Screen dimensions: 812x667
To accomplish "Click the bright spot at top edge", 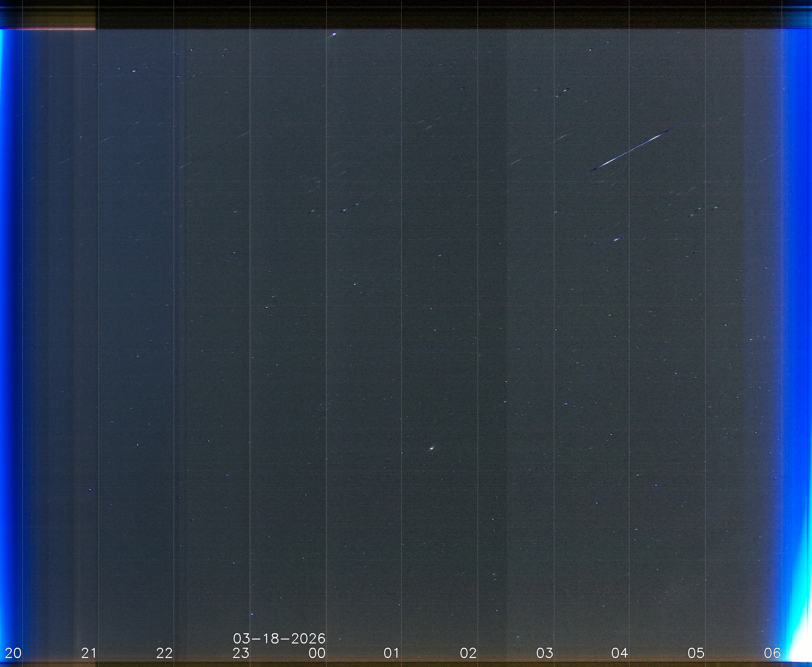I will click(x=334, y=34).
